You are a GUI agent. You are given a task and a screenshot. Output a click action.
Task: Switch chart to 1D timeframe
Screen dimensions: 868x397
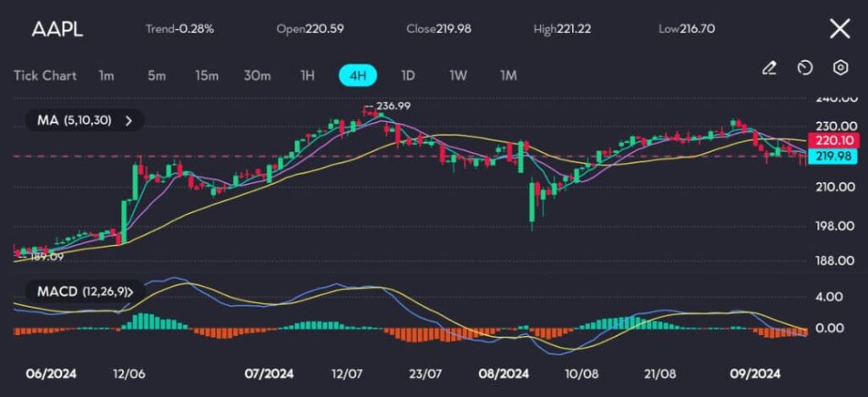pos(408,75)
